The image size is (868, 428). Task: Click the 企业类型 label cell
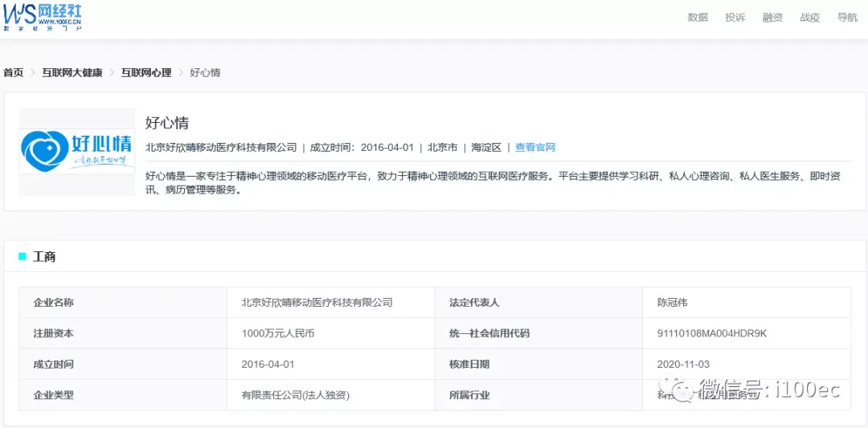[123, 395]
